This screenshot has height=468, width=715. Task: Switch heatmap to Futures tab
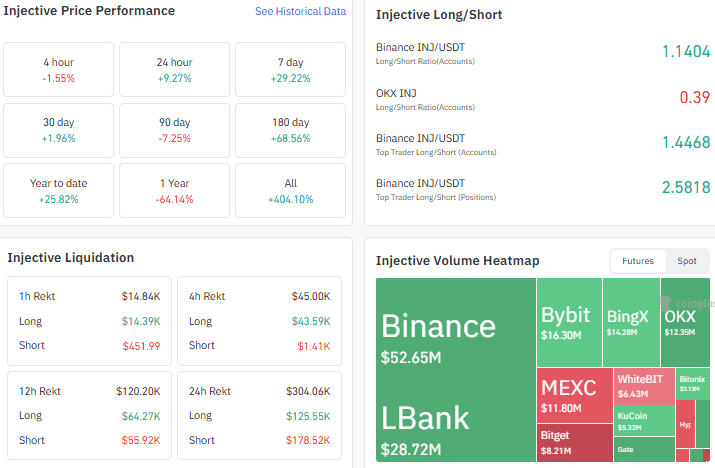tap(637, 261)
